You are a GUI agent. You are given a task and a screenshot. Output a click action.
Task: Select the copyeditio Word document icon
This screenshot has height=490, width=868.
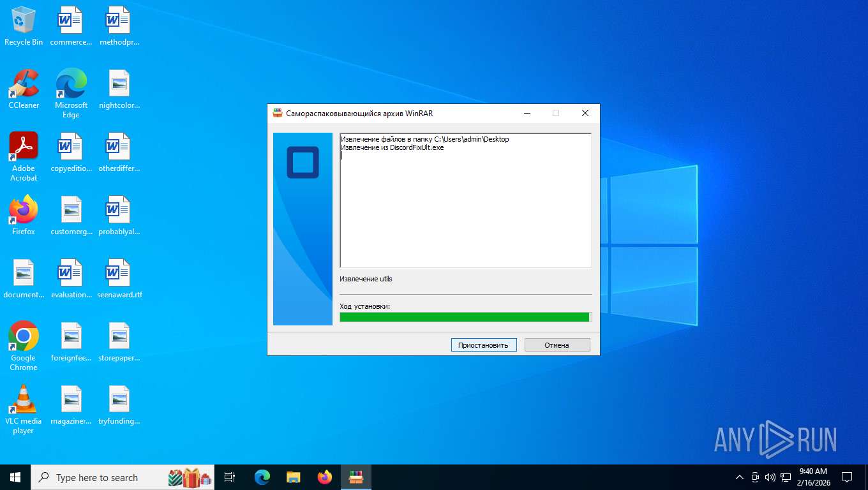(71, 152)
